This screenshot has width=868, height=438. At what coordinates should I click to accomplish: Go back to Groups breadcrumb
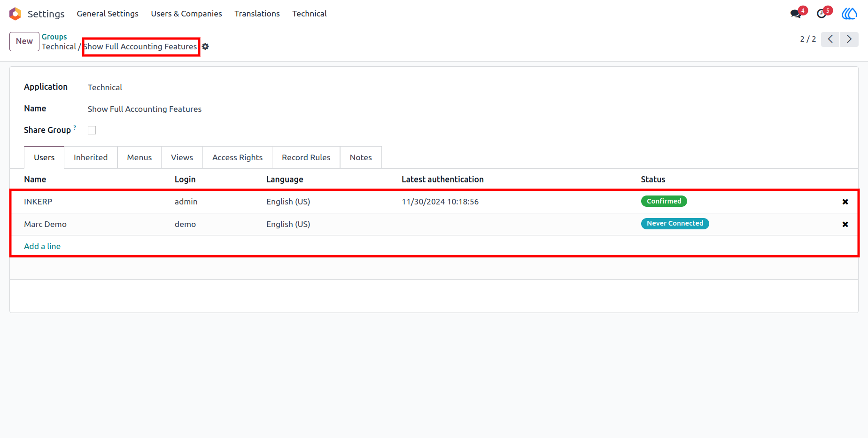[x=54, y=37]
